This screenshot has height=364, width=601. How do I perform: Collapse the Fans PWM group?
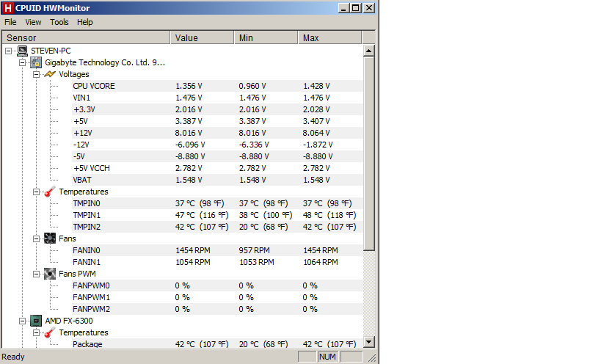[36, 274]
